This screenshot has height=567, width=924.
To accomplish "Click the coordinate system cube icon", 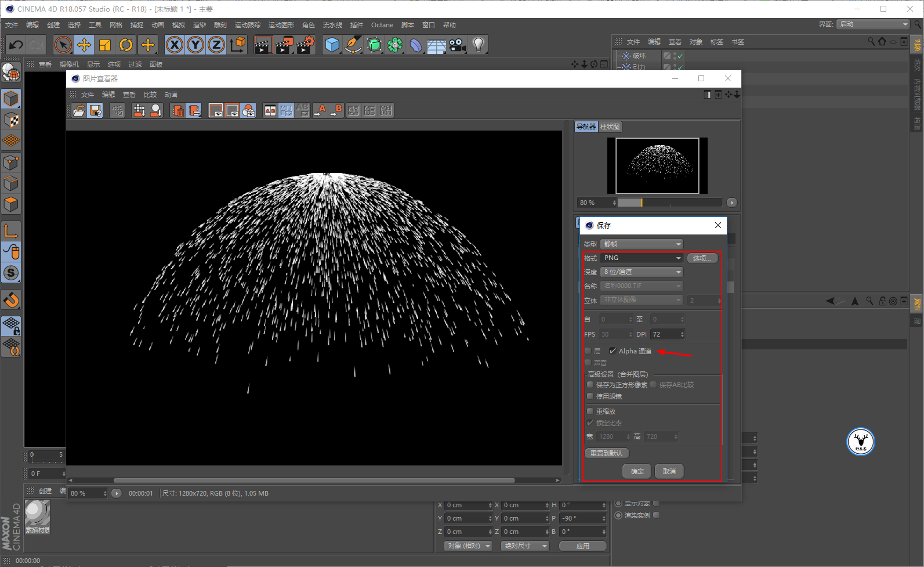I will click(238, 45).
